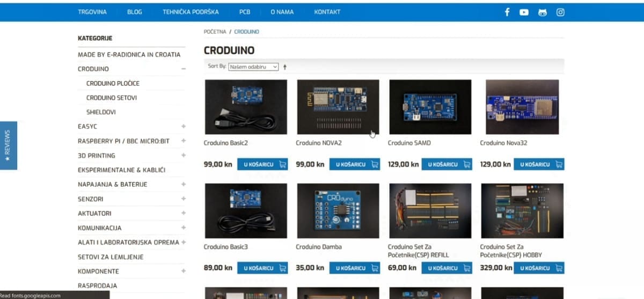Expand the SENZORI category
Viewport: 644px width, 299px height.
(184, 199)
